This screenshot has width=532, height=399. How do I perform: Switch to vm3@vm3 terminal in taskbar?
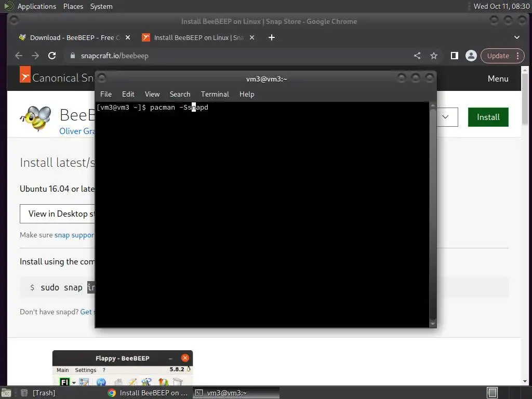coord(236,393)
